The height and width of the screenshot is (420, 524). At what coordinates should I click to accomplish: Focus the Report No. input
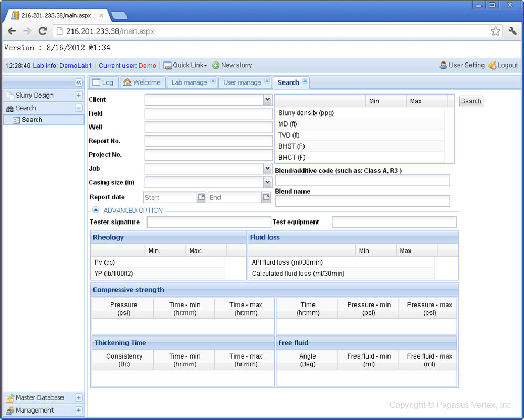click(208, 141)
